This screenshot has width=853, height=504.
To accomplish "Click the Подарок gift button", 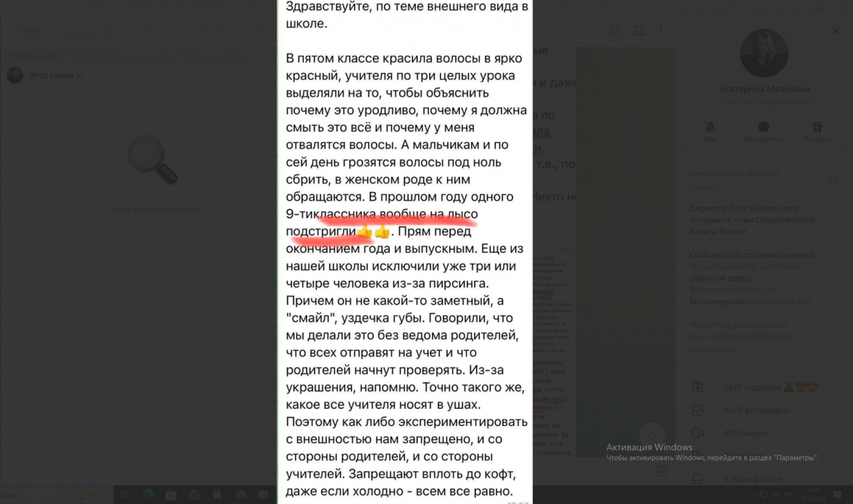I will tap(816, 130).
